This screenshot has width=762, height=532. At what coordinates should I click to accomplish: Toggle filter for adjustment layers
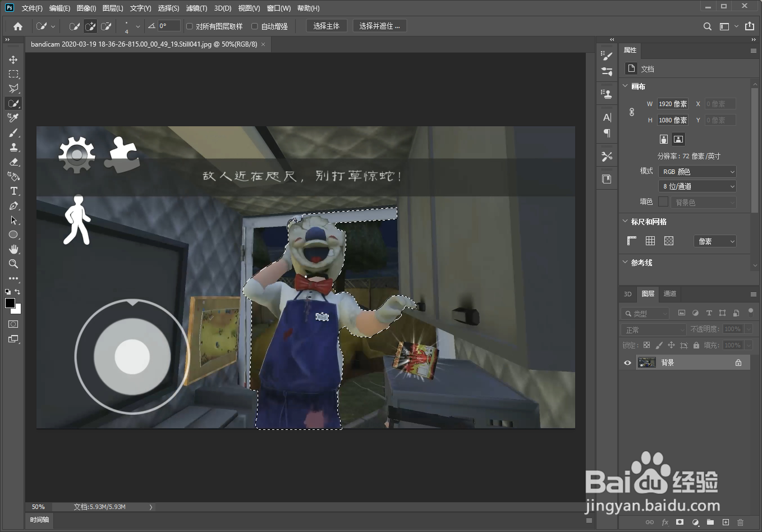tap(695, 313)
